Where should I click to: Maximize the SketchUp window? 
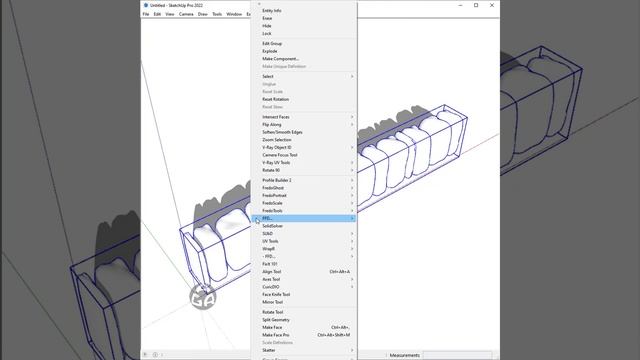pos(476,5)
